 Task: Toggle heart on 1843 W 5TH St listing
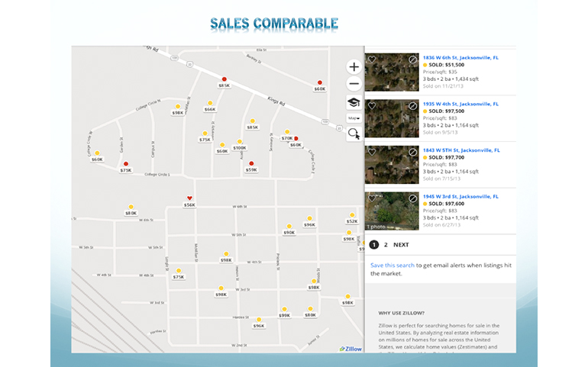pyautogui.click(x=372, y=152)
